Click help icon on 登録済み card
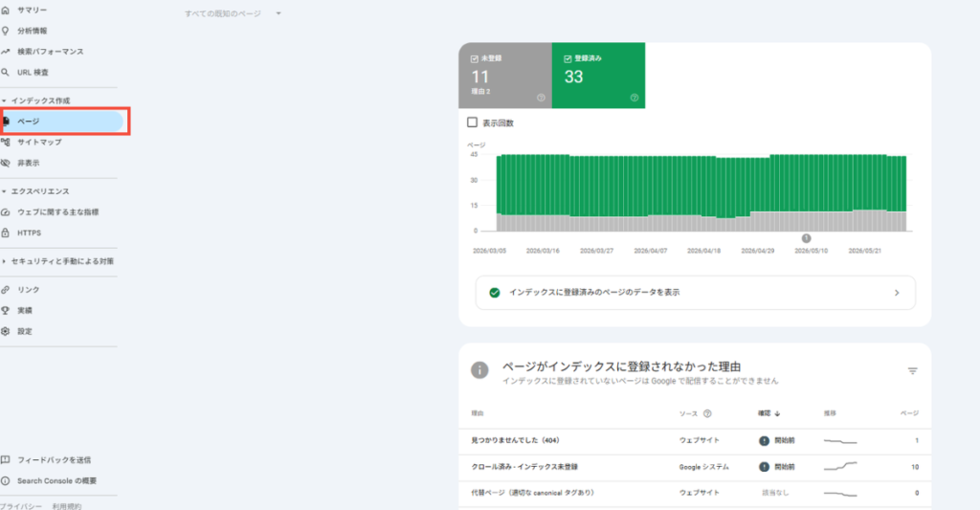The width and height of the screenshot is (980, 510). pos(635,98)
